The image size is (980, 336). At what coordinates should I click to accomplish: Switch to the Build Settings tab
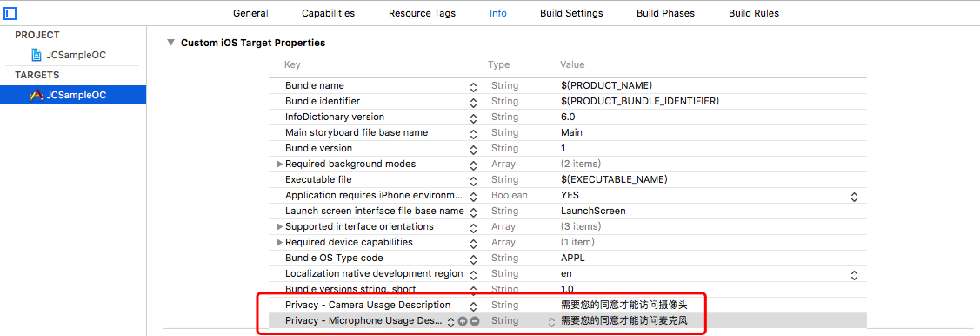[x=571, y=13]
